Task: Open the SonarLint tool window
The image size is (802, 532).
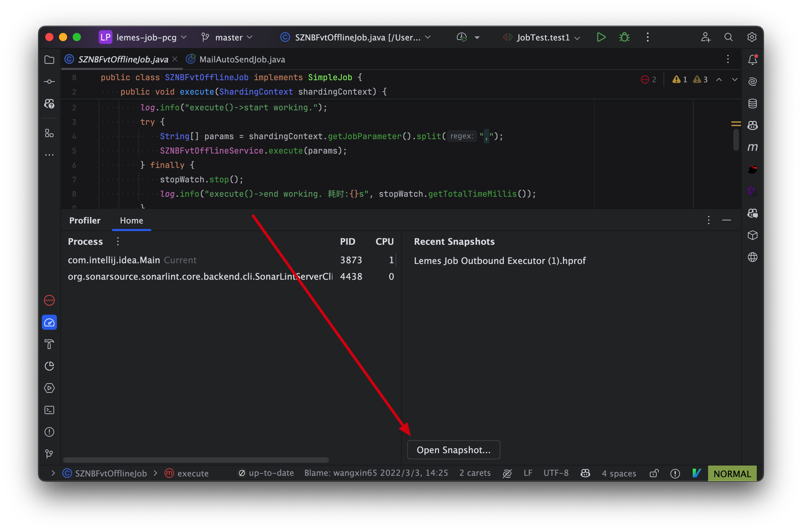Action: (49, 300)
